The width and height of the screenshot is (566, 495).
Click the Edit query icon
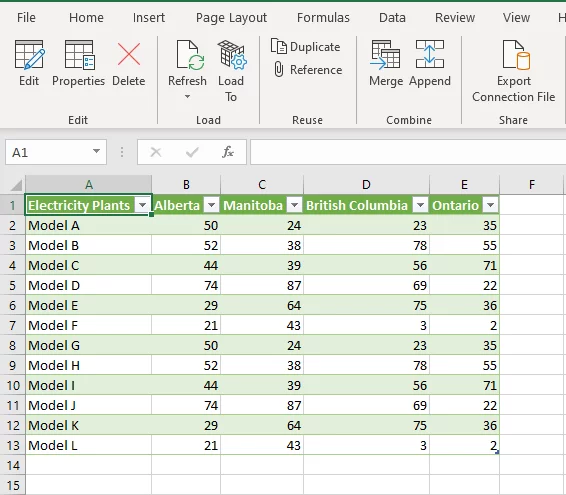29,55
